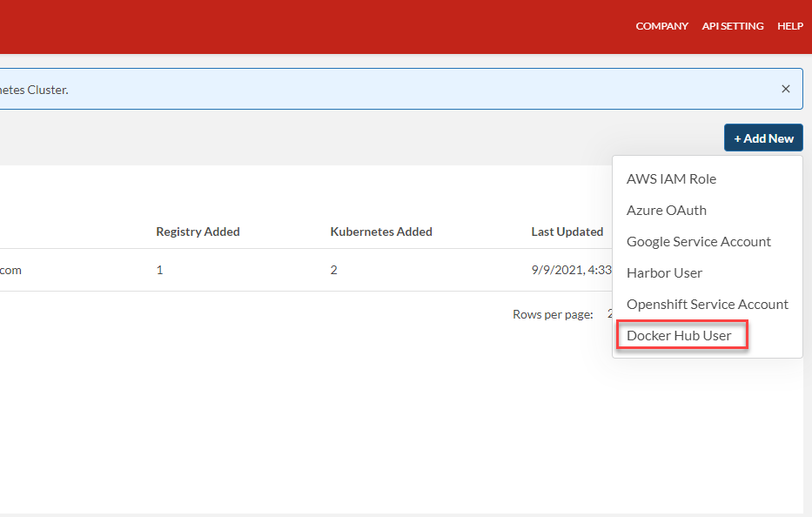Choose Azure OAuth option
The width and height of the screenshot is (812, 517).
[666, 211]
